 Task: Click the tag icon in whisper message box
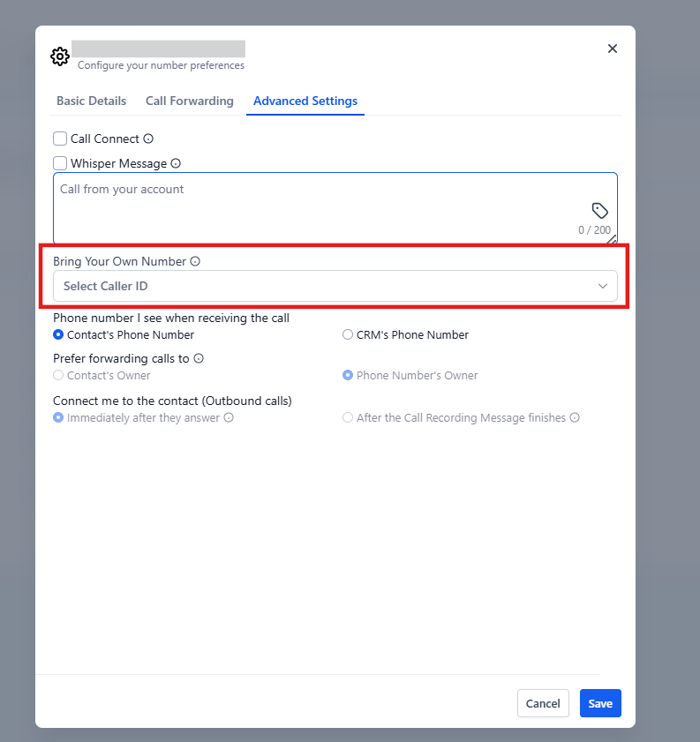pos(600,210)
